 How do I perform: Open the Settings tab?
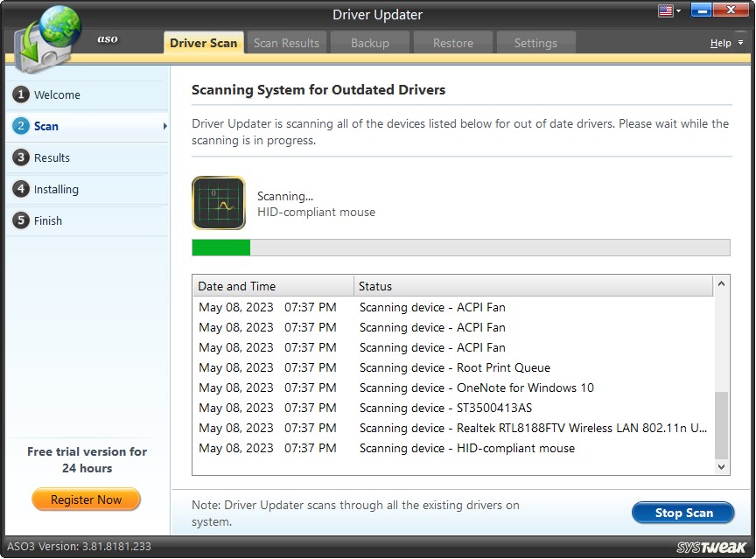[535, 42]
